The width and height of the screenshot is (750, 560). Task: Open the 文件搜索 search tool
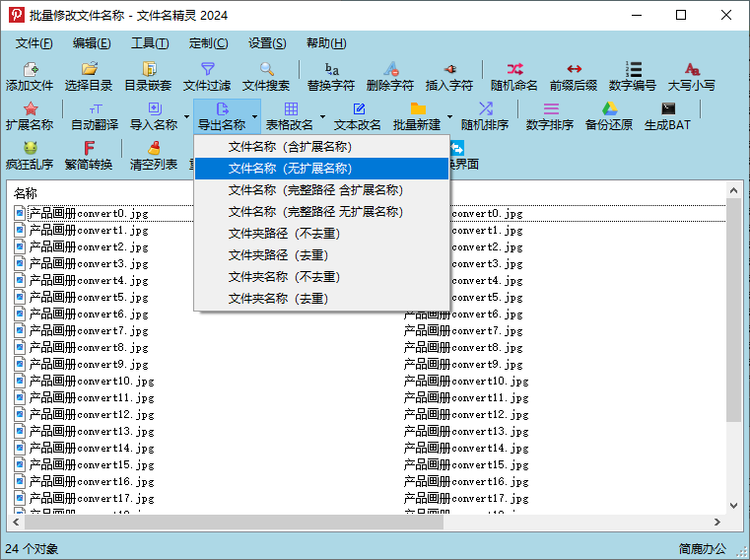click(266, 76)
